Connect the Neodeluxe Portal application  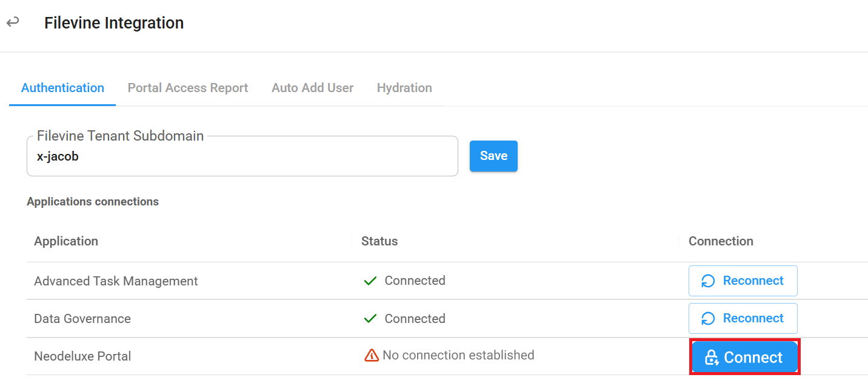pos(744,358)
